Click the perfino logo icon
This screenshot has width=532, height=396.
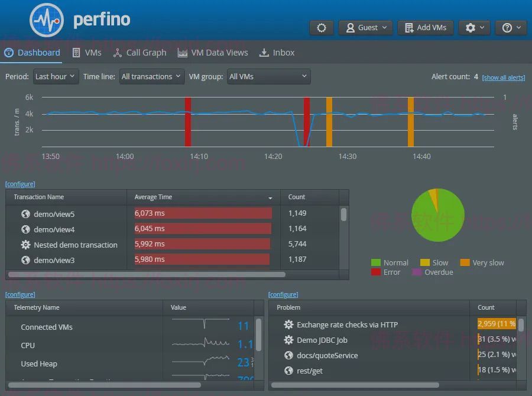pyautogui.click(x=46, y=19)
